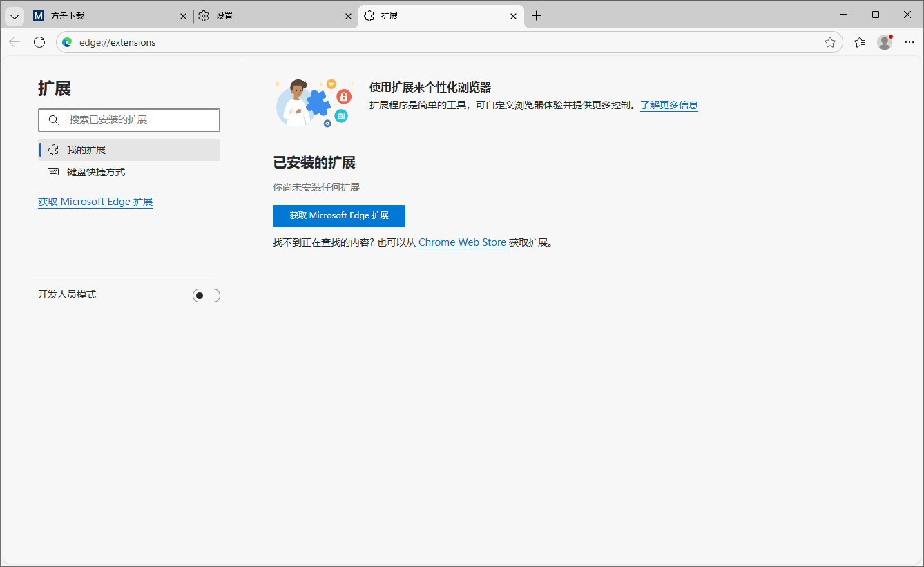Click the back navigation arrow
Screen dimensions: 924x567
coord(15,41)
